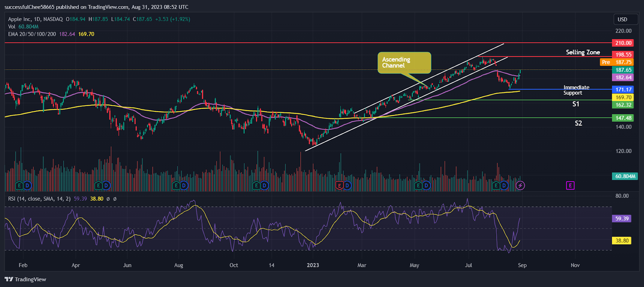Viewport: 644px width, 287px height.
Task: Click the RSI (14, close, SMA, 14, 2) legend
Action: 39,199
